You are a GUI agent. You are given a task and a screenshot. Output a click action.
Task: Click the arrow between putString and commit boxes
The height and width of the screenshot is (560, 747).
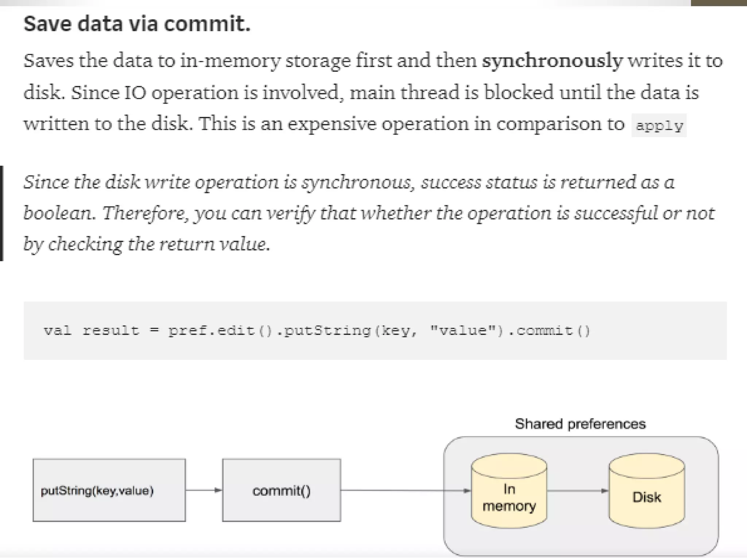tap(204, 490)
